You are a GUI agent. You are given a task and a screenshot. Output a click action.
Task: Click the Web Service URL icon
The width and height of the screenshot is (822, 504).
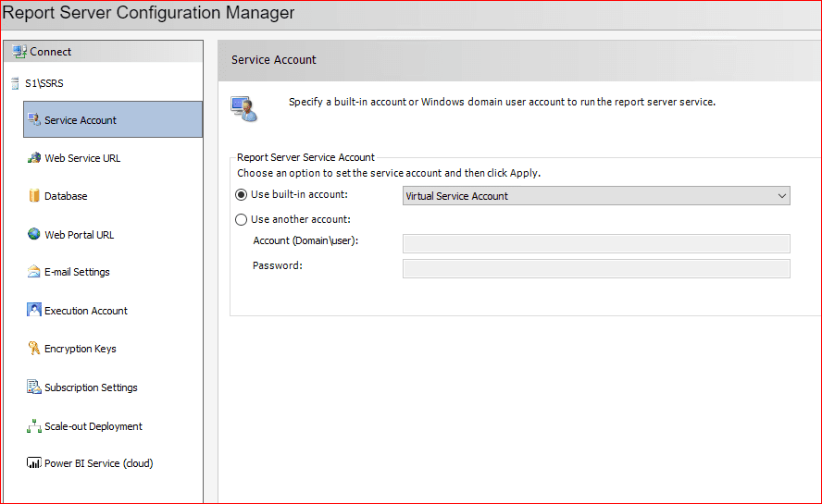coord(34,158)
